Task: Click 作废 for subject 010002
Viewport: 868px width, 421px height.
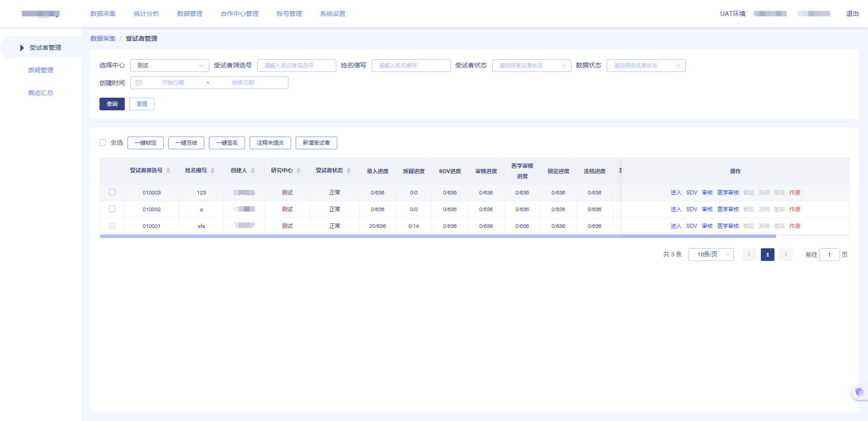Action: tap(795, 209)
